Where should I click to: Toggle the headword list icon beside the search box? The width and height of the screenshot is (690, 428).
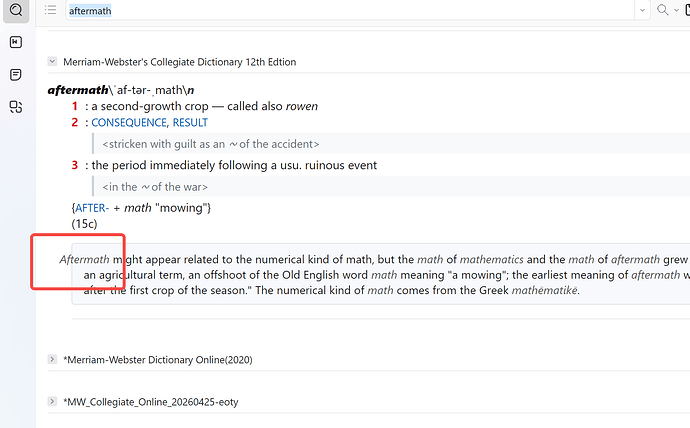51,10
